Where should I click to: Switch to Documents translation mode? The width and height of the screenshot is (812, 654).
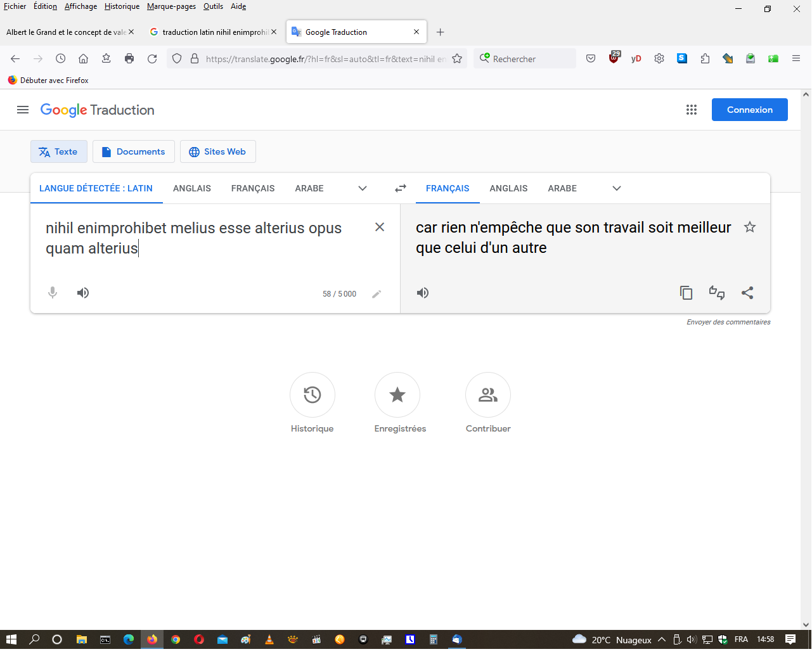[x=134, y=151]
